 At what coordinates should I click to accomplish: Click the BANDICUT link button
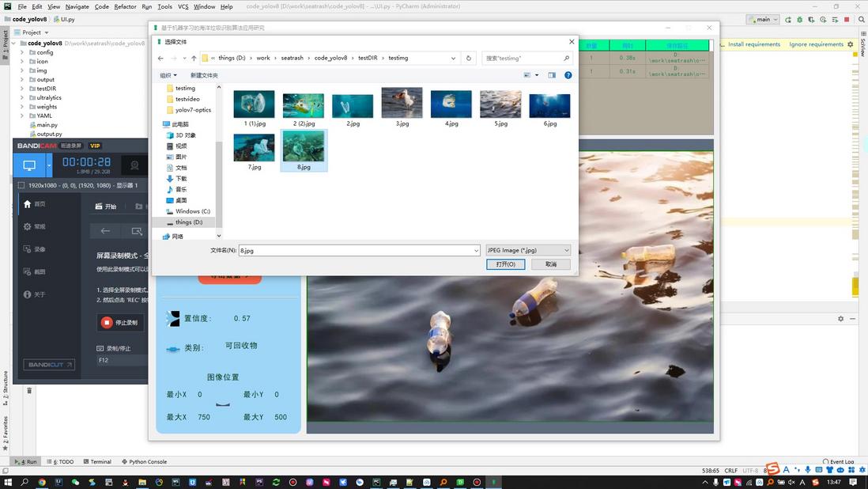(x=49, y=365)
